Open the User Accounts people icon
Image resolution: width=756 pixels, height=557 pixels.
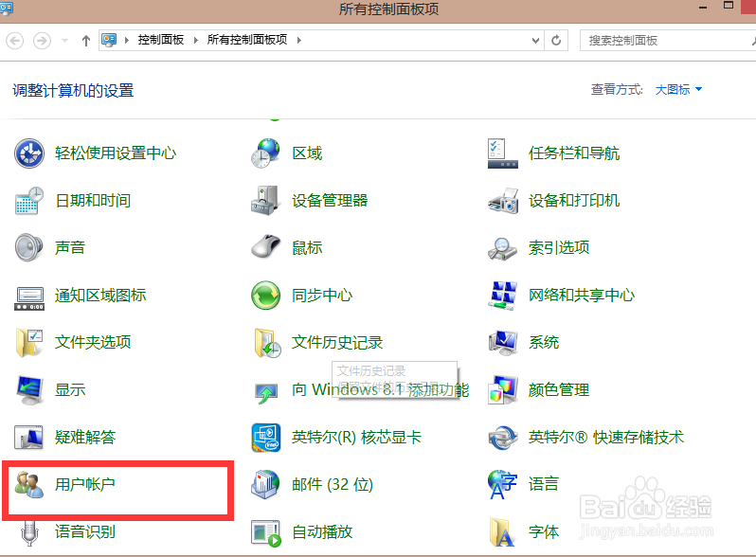29,485
